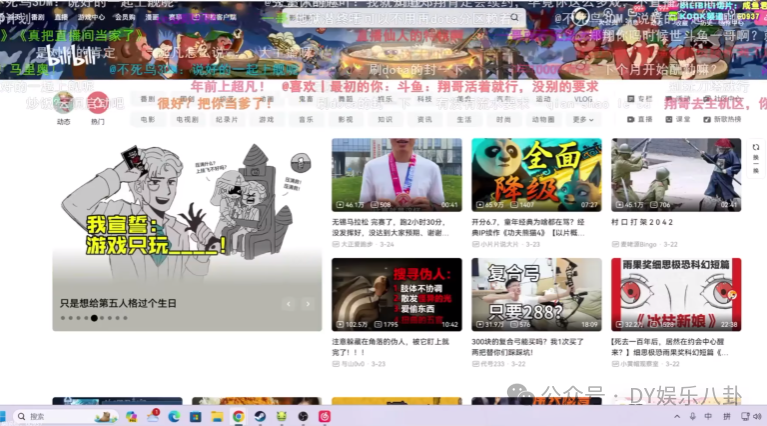Open the 游戏 category
The width and height of the screenshot is (767, 426).
[266, 119]
